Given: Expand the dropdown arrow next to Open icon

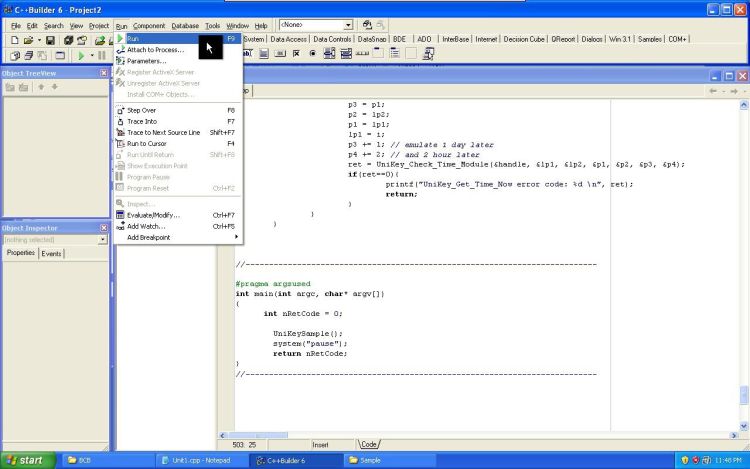Looking at the screenshot, I should [39, 41].
